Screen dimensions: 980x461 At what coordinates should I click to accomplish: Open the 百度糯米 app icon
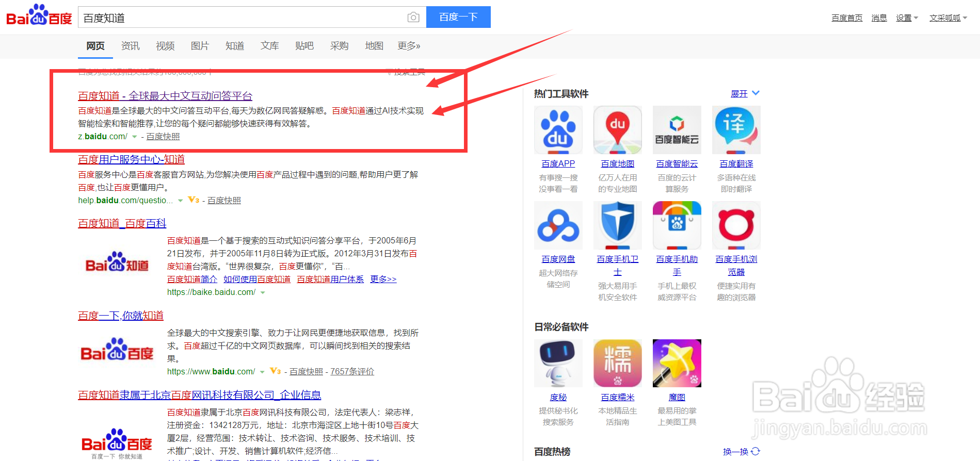(618, 363)
